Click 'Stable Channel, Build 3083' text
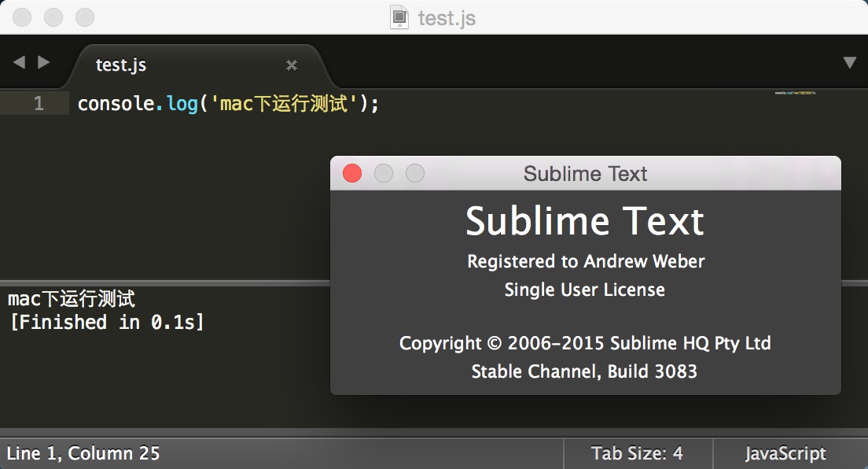868x469 pixels. click(x=584, y=371)
